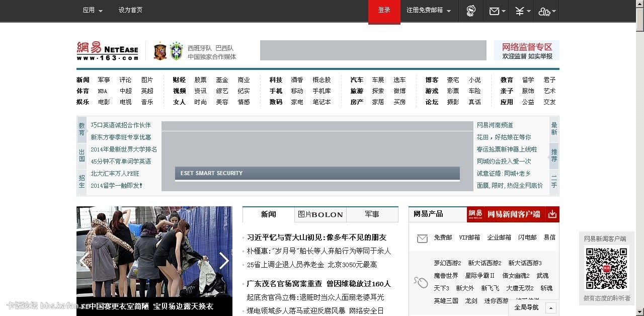Open the 星际争霸II game link
The height and width of the screenshot is (316, 644).
tap(480, 276)
